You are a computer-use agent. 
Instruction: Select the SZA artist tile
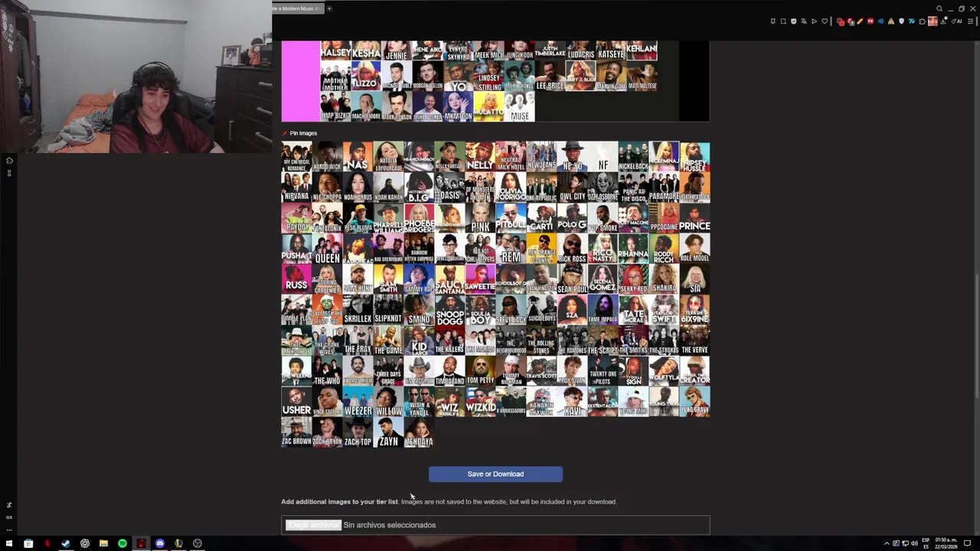(573, 310)
